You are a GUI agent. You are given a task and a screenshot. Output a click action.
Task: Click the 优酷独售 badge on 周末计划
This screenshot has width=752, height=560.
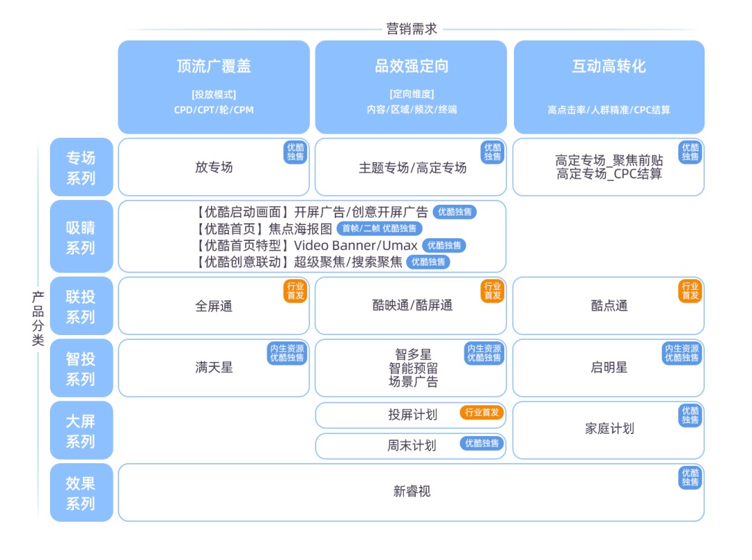[482, 444]
